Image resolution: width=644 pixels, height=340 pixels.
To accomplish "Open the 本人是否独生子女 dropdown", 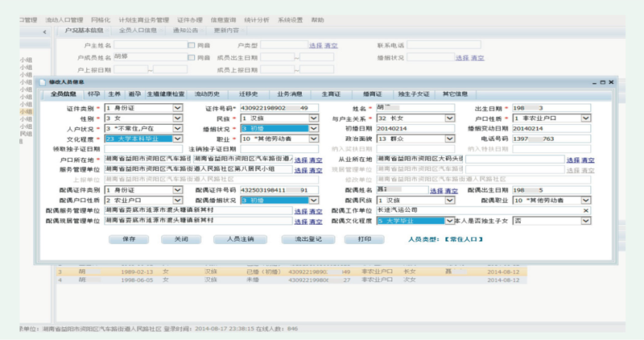I will (586, 221).
